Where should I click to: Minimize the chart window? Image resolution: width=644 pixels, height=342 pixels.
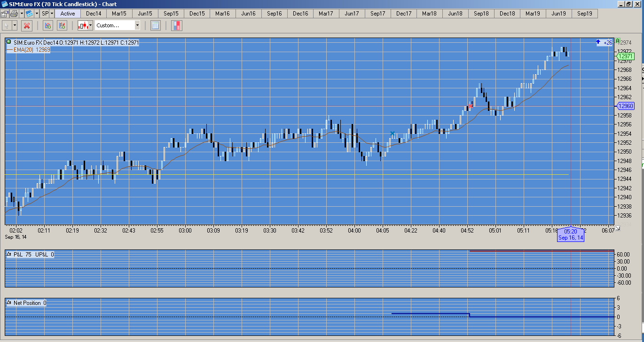[621, 4]
